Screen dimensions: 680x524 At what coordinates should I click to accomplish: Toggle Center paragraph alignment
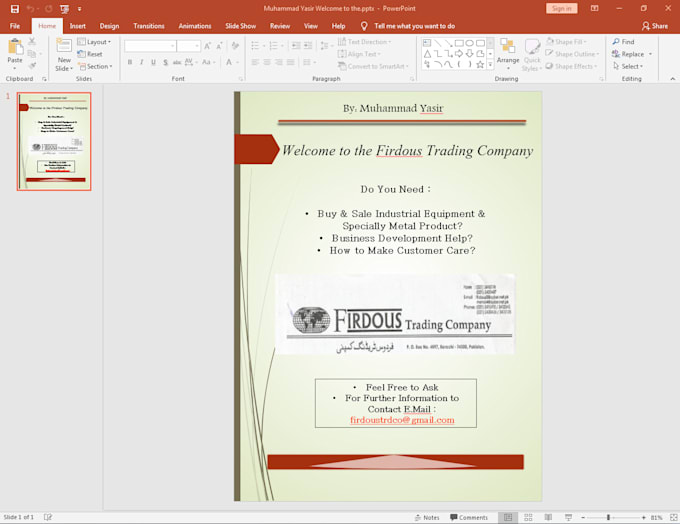point(267,62)
